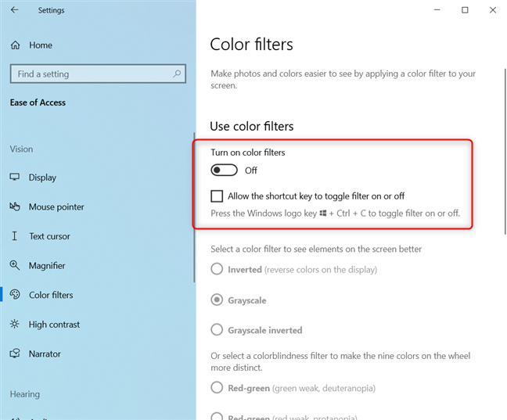507x420 pixels.
Task: Go to High contrast page
Action: click(54, 325)
